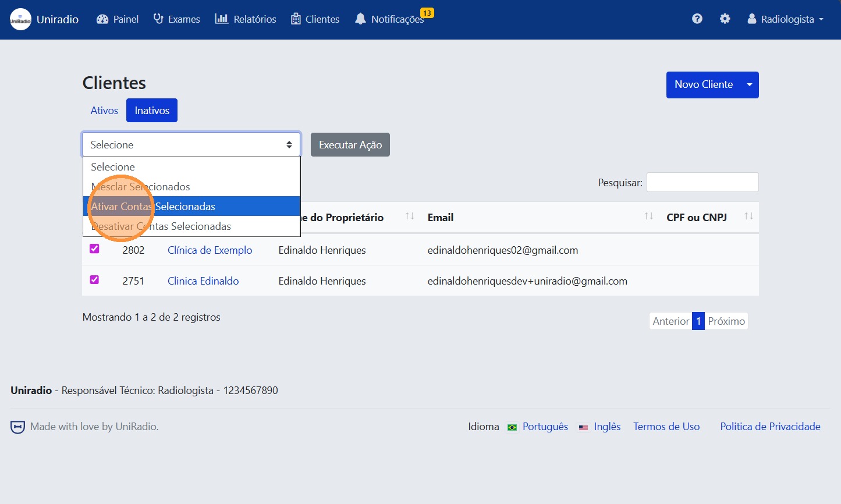Open settings via the gear icon
The width and height of the screenshot is (841, 504).
tap(725, 19)
